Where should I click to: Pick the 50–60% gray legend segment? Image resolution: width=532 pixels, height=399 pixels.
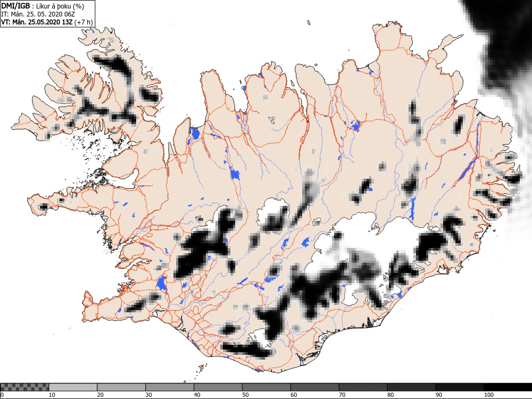[267, 387]
